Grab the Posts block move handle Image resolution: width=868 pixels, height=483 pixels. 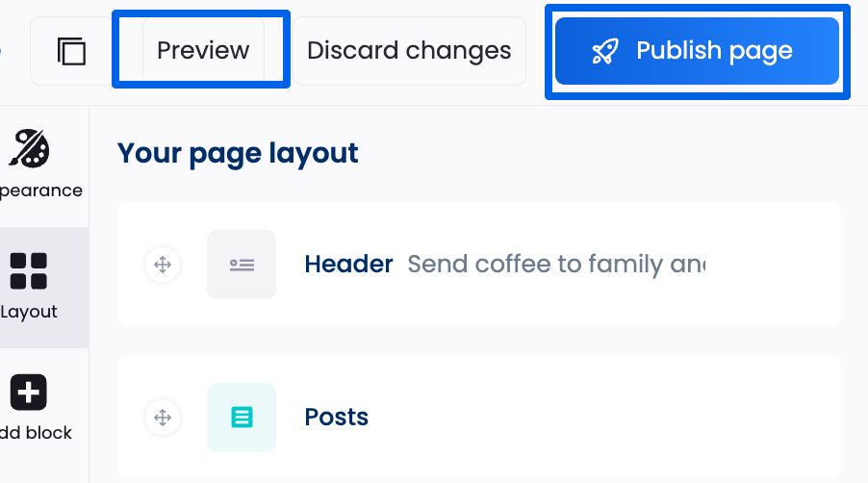[163, 418]
